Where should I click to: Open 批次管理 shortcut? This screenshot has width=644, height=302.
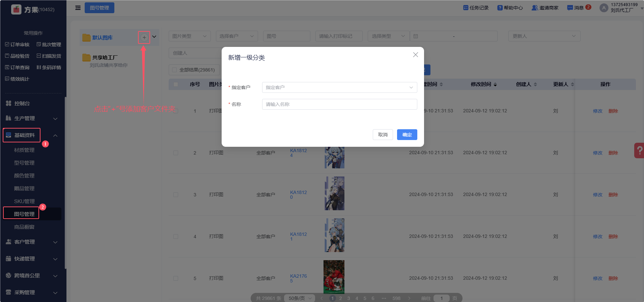point(49,45)
